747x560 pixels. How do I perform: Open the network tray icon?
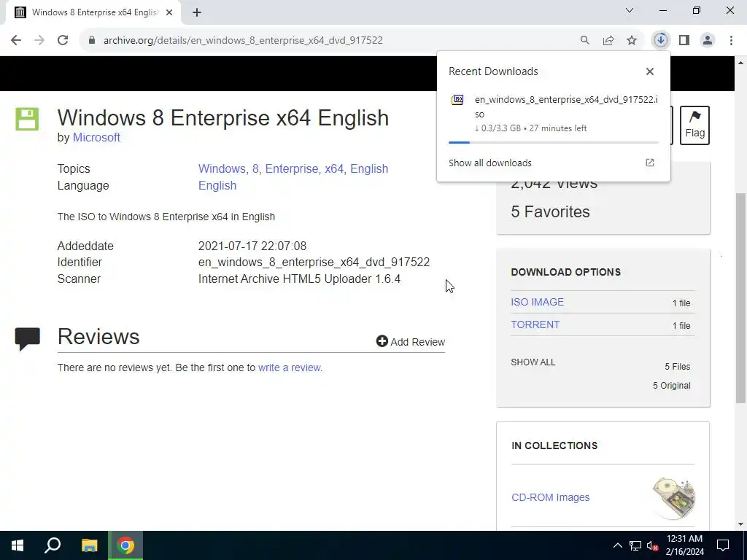click(x=635, y=545)
